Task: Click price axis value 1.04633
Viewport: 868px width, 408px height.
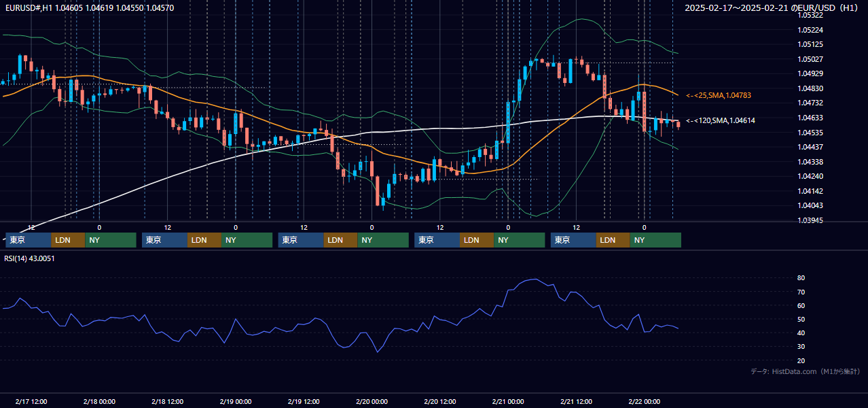Action: pyautogui.click(x=810, y=118)
